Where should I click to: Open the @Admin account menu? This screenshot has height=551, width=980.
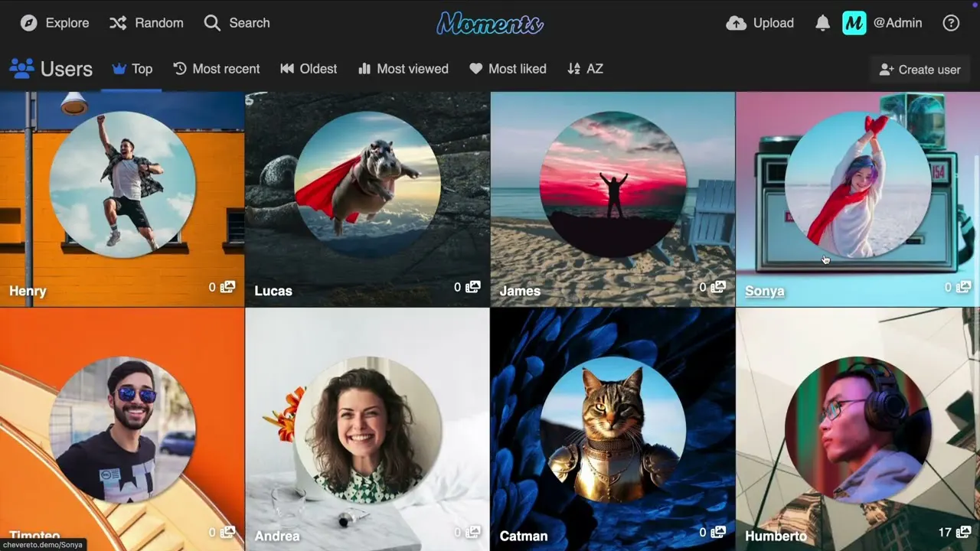882,23
